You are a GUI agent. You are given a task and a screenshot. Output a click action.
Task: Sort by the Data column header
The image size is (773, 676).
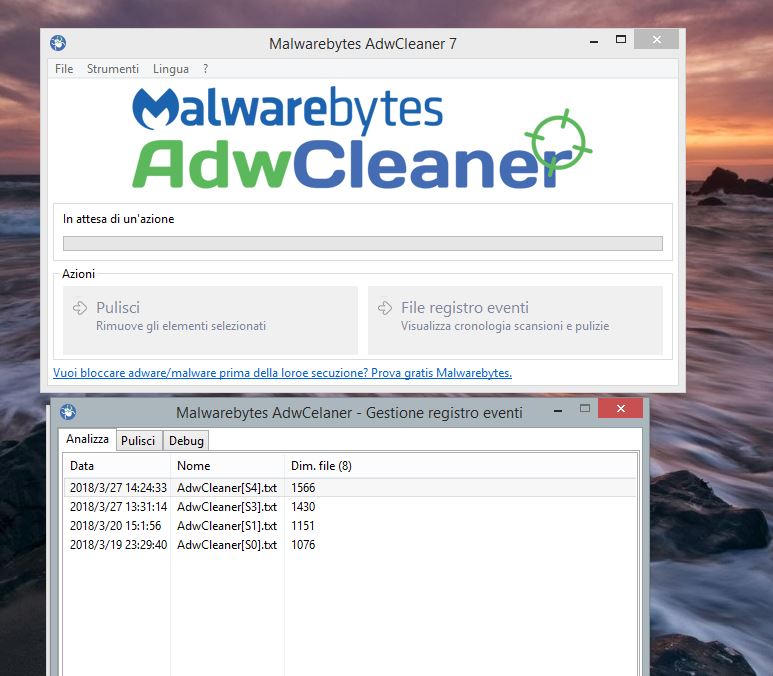[117, 466]
